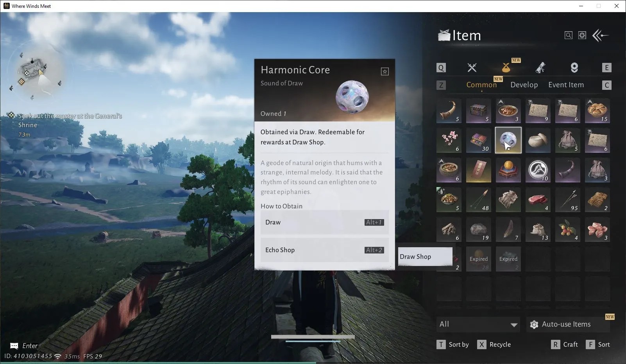Select the arrows stack with count 95
This screenshot has height=364, width=626.
568,200
